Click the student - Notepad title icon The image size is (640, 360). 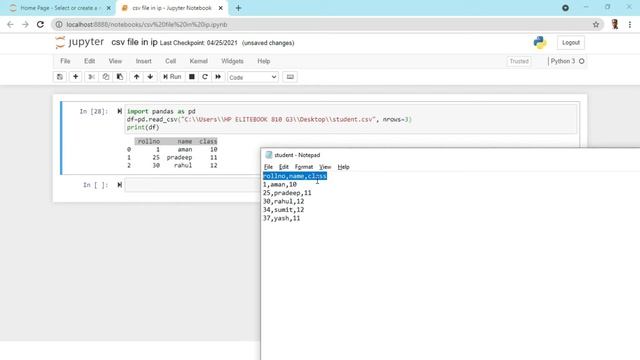point(269,155)
